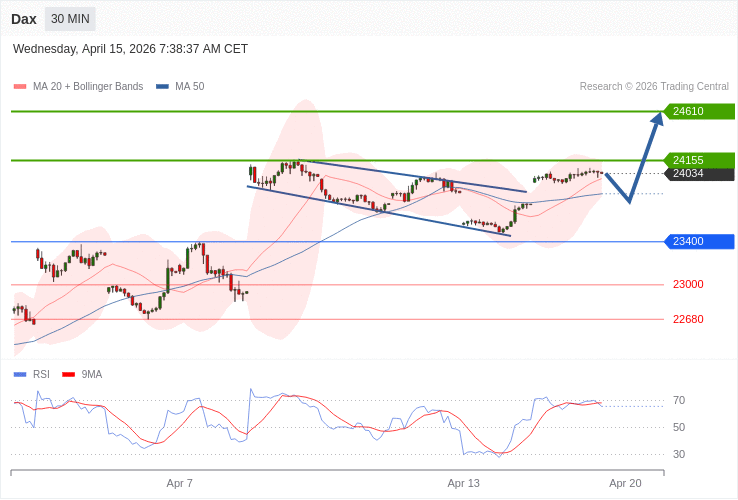This screenshot has width=738, height=500.
Task: Select the 23400 blue pivot label
Action: click(699, 241)
